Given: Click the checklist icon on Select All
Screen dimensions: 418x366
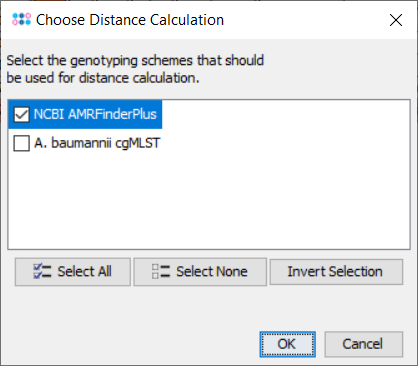Looking at the screenshot, I should [x=42, y=271].
